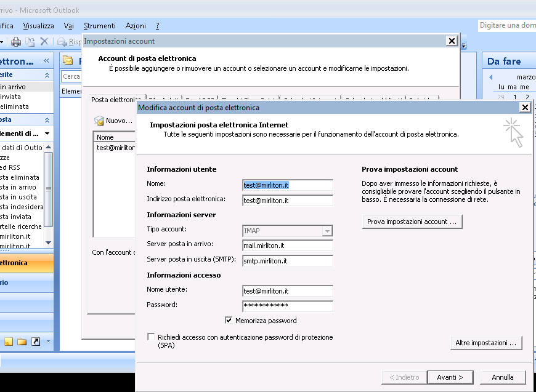This screenshot has width=536, height=392.
Task: Select Posta eliminata in favorites
Action: tap(26, 106)
